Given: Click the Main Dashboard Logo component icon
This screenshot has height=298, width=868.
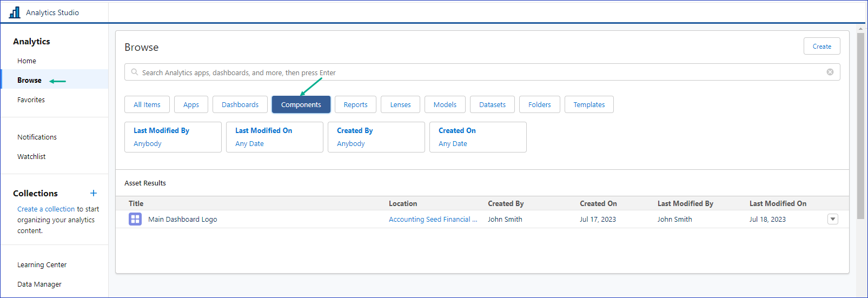Looking at the screenshot, I should [x=135, y=219].
